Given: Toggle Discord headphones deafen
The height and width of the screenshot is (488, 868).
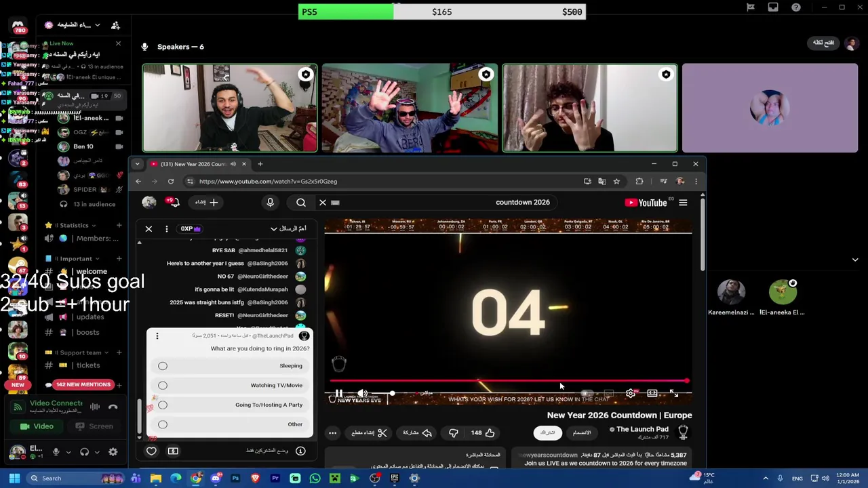Looking at the screenshot, I should point(85,451).
